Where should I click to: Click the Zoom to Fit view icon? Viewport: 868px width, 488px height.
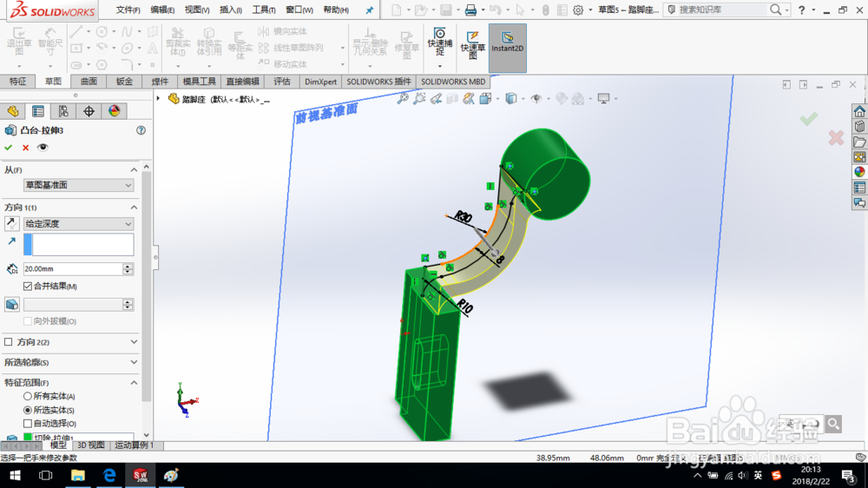coord(403,99)
